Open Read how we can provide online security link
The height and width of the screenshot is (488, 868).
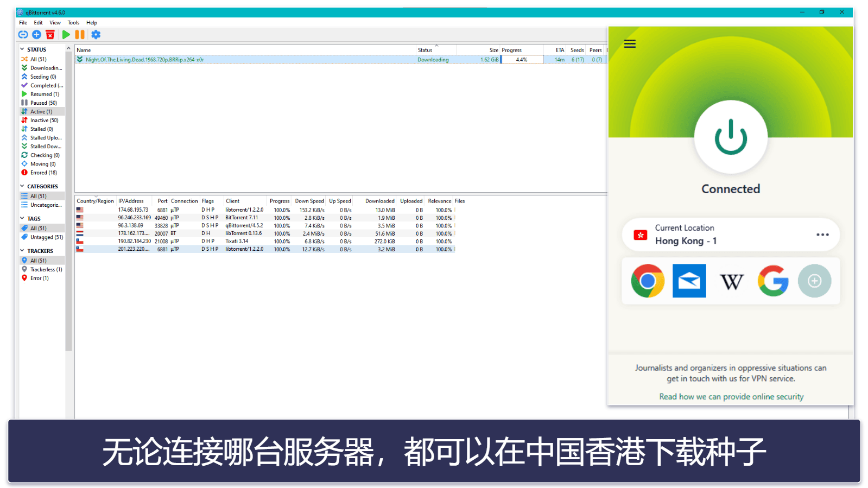click(731, 397)
